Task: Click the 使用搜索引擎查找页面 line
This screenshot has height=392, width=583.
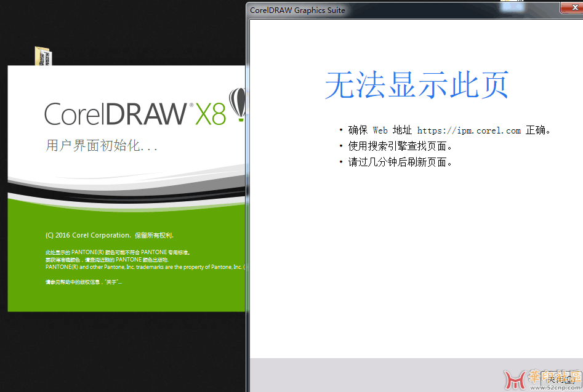Action: (x=400, y=146)
